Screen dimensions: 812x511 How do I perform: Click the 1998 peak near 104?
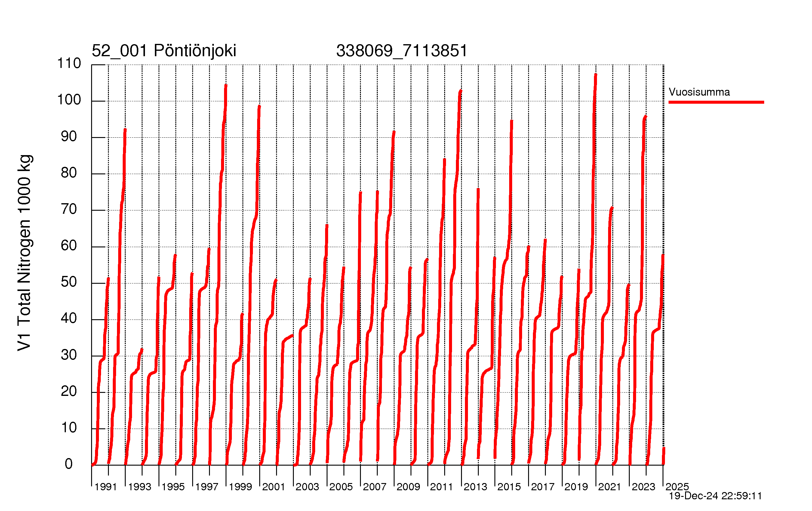(226, 85)
